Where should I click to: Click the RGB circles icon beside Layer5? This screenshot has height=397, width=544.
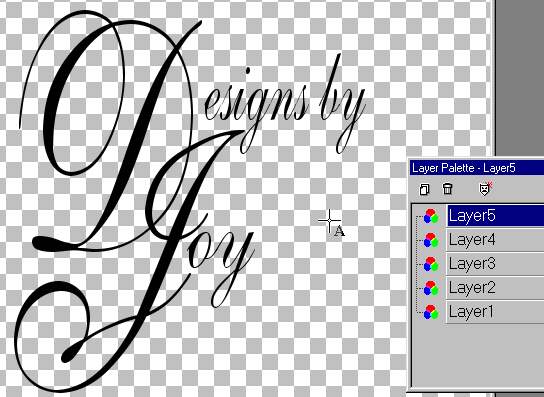click(431, 216)
